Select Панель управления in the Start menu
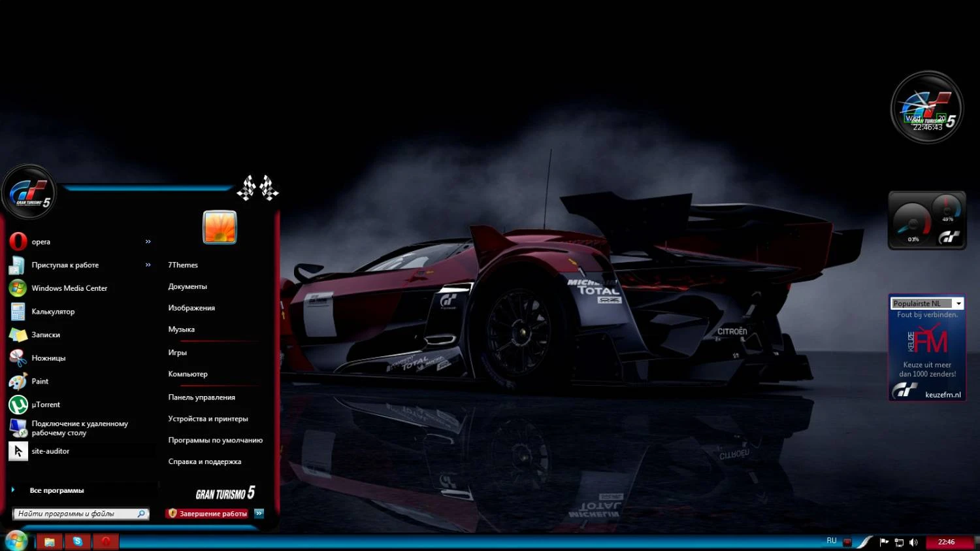This screenshot has height=551, width=980. coord(202,397)
